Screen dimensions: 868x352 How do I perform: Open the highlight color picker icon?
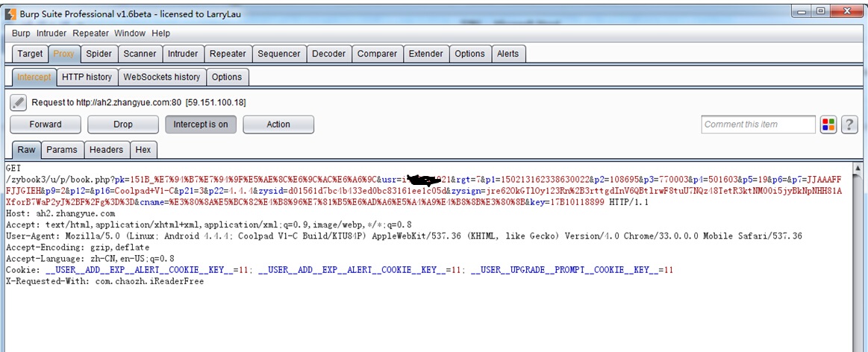(828, 125)
